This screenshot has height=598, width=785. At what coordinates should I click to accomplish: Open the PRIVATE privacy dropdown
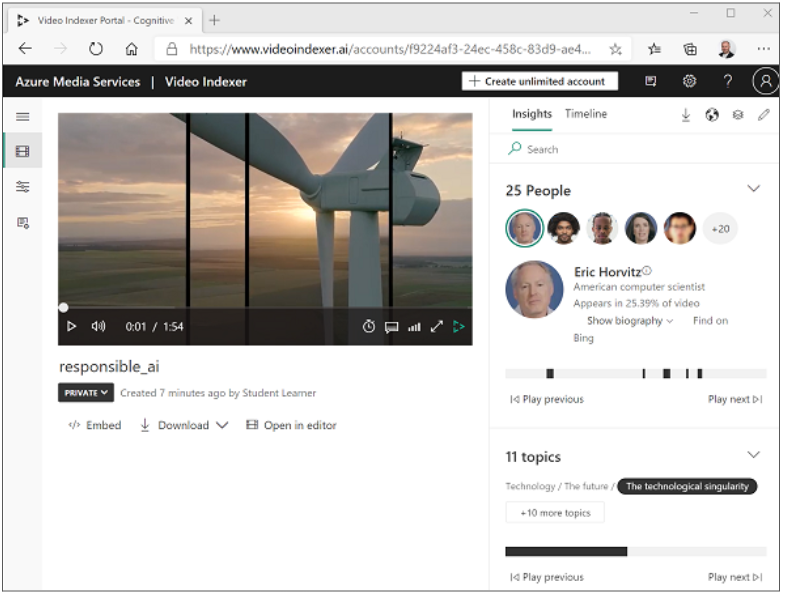86,394
